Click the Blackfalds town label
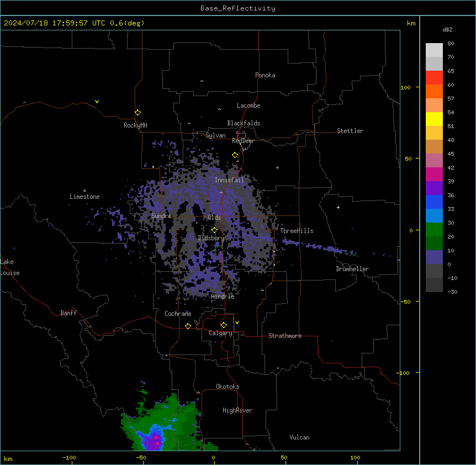This screenshot has width=476, height=465. click(x=244, y=123)
